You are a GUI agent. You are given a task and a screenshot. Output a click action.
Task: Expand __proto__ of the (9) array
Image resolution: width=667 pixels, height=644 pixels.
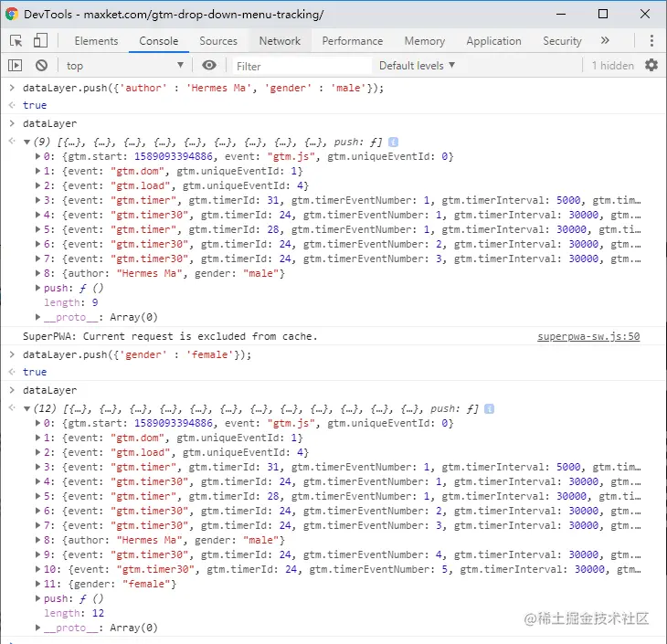click(x=37, y=317)
